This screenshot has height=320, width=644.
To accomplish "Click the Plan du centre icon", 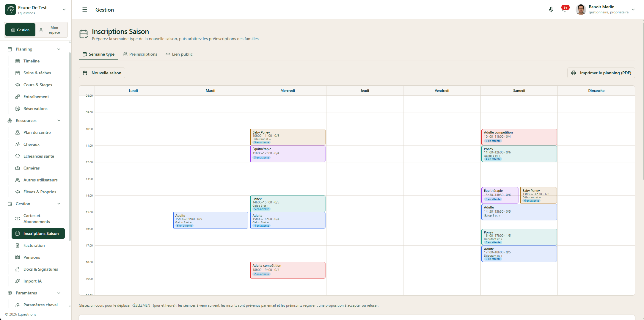I will click(x=18, y=132).
